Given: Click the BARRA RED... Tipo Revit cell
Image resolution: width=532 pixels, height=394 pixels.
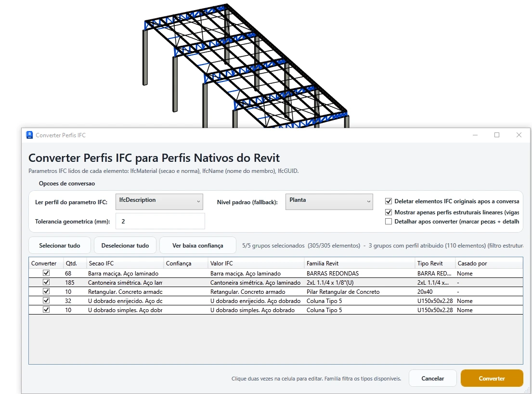Looking at the screenshot, I should click(434, 273).
